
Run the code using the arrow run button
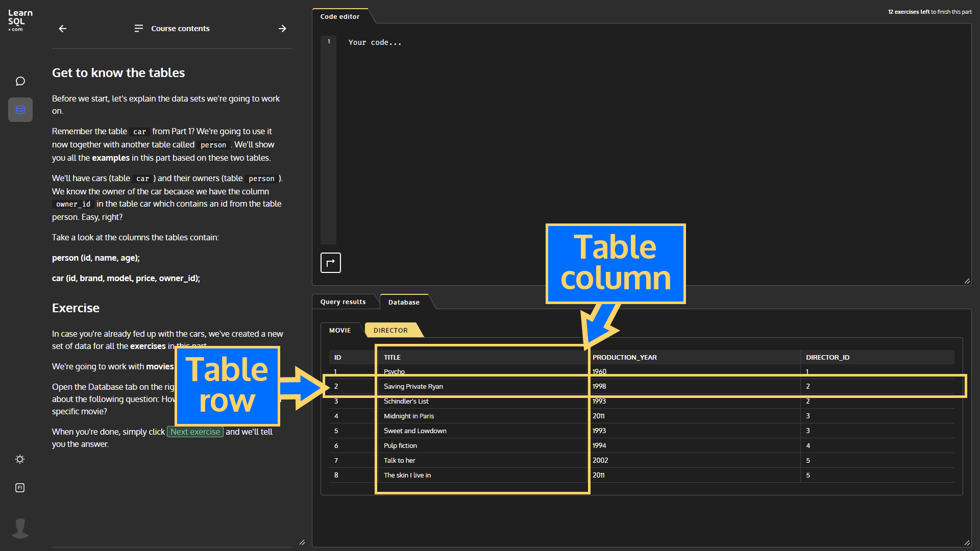click(330, 263)
